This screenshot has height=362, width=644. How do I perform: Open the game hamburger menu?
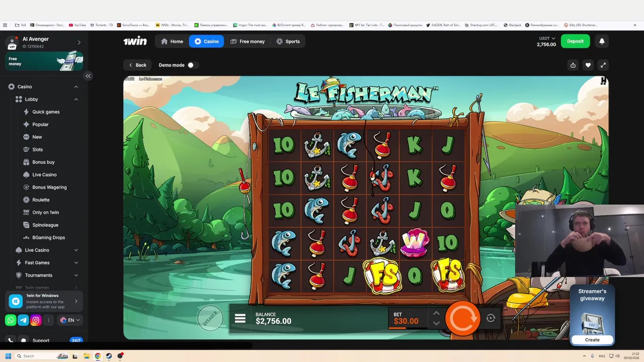[x=240, y=319]
